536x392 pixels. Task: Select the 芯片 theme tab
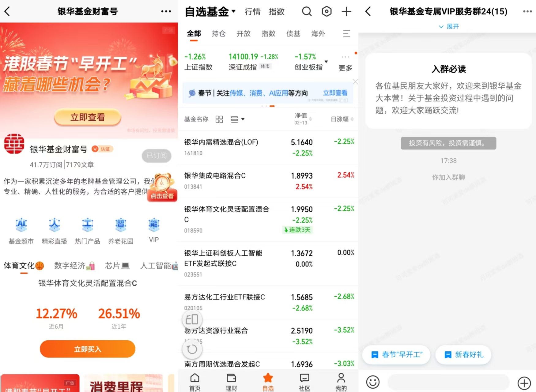coord(117,266)
